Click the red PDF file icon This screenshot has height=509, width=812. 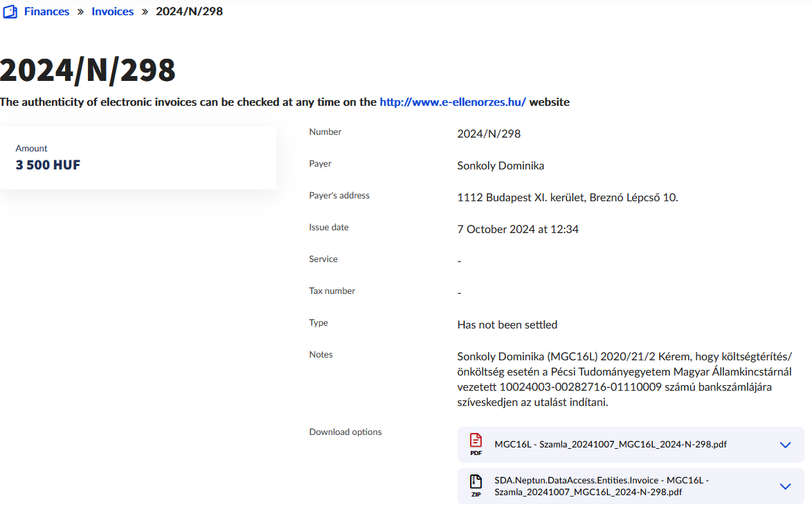coord(476,443)
